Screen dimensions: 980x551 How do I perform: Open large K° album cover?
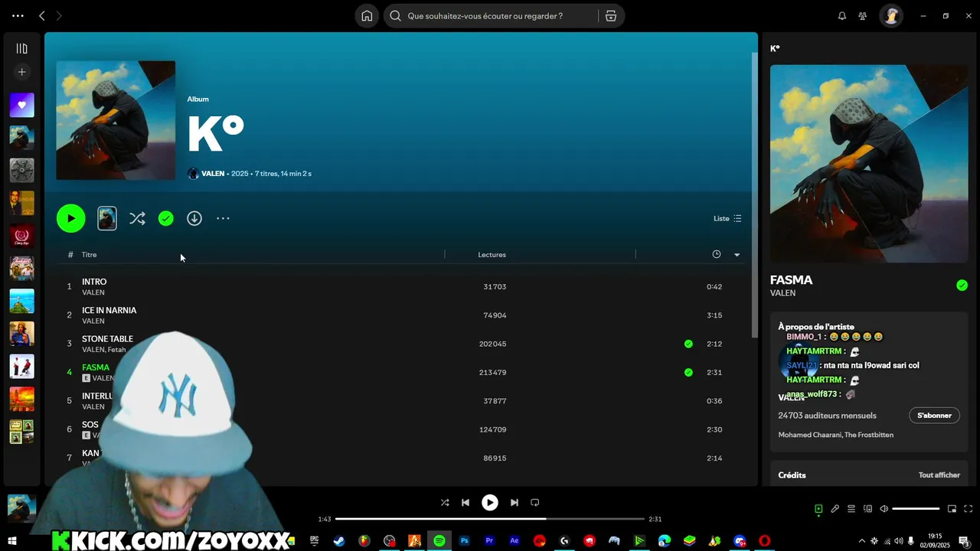coord(116,120)
